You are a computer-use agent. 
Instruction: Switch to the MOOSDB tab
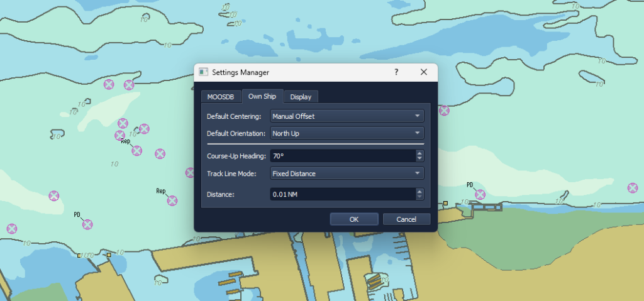point(220,97)
